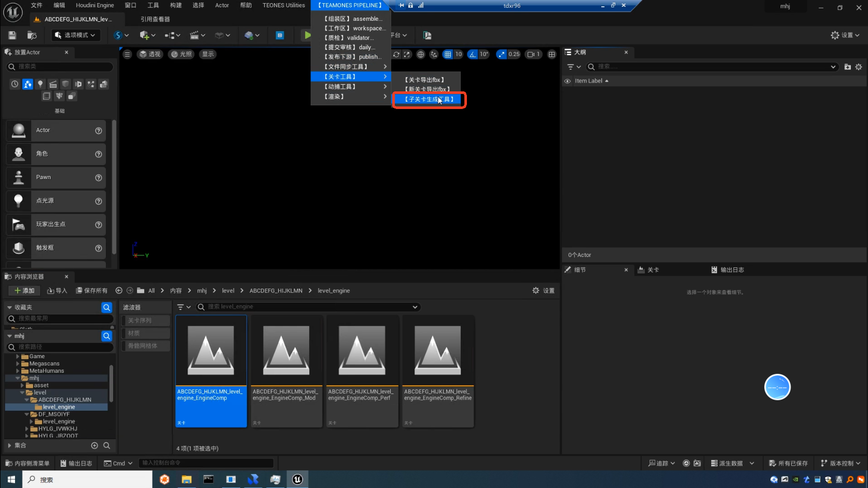Click 保存所有 to save all assets

[92, 291]
